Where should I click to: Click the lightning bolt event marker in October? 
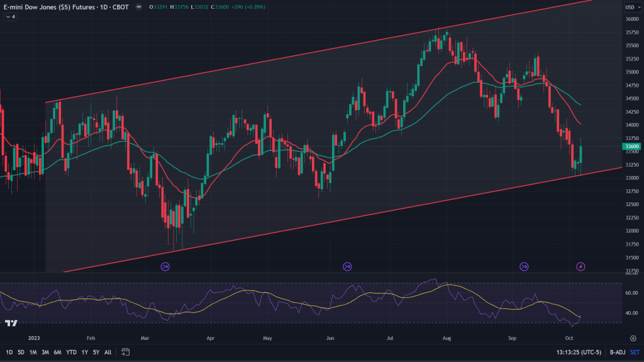point(581,266)
